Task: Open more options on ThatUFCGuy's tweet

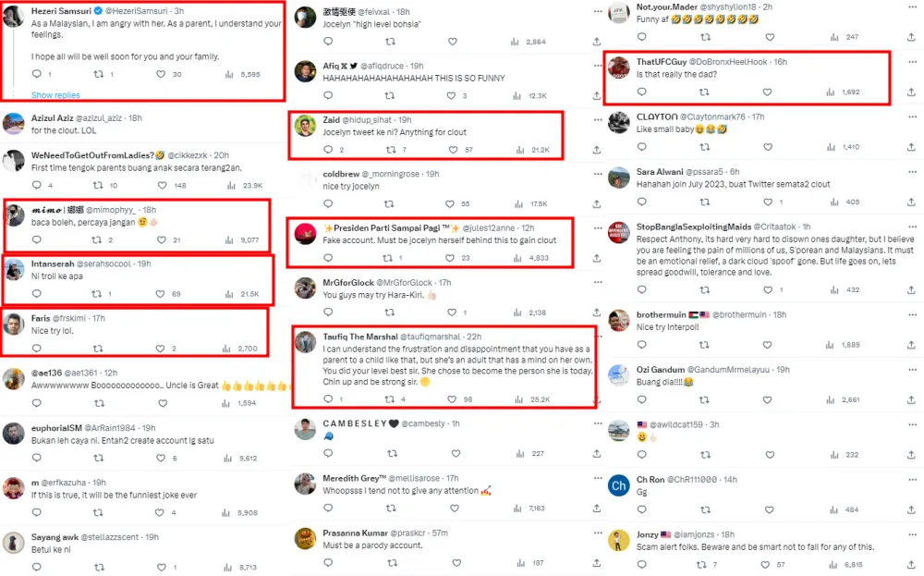Action: click(x=912, y=62)
